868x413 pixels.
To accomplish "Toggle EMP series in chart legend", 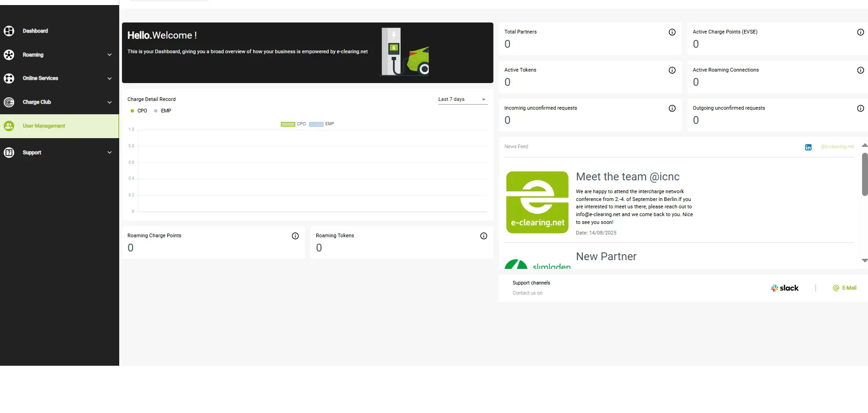I will [x=321, y=124].
